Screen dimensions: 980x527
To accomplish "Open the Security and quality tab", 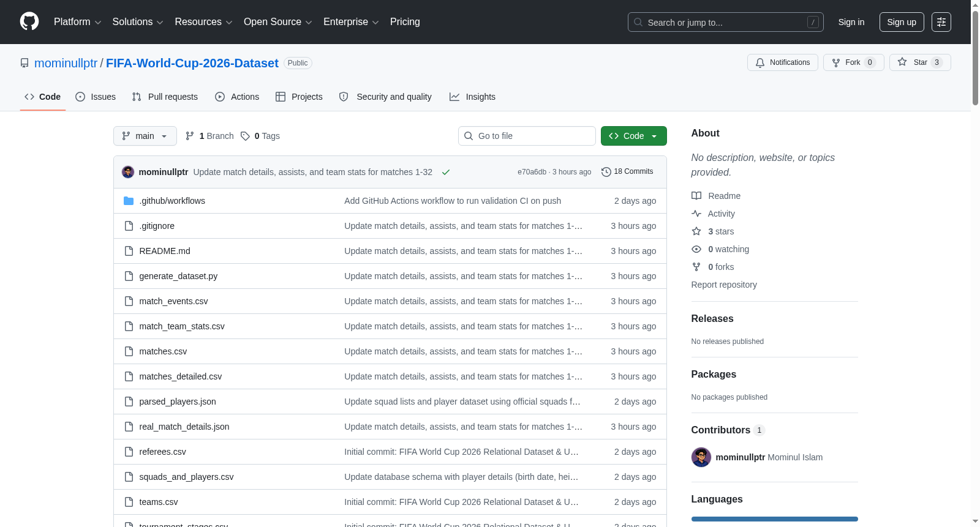I will coord(385,97).
